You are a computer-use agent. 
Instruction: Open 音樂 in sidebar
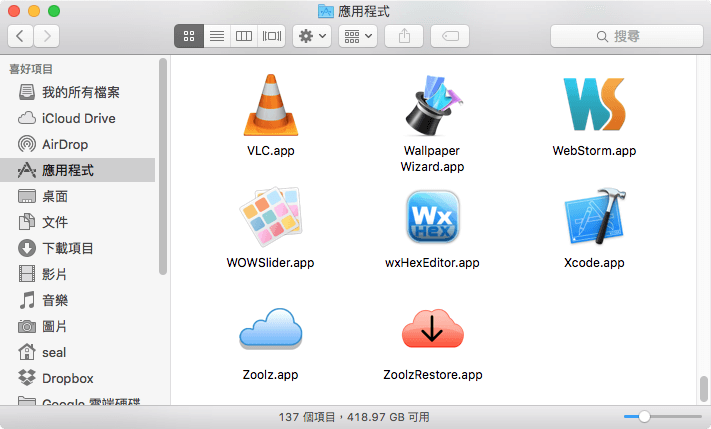(x=78, y=300)
